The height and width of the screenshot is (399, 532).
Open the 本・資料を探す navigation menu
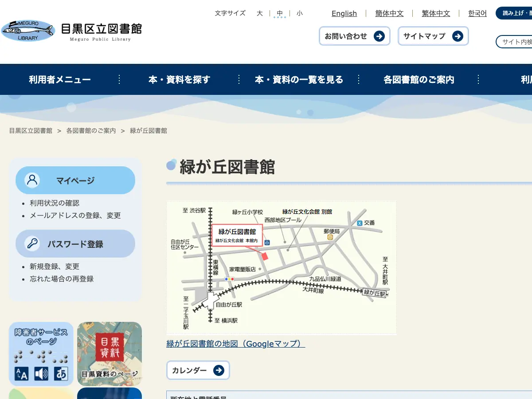point(179,80)
